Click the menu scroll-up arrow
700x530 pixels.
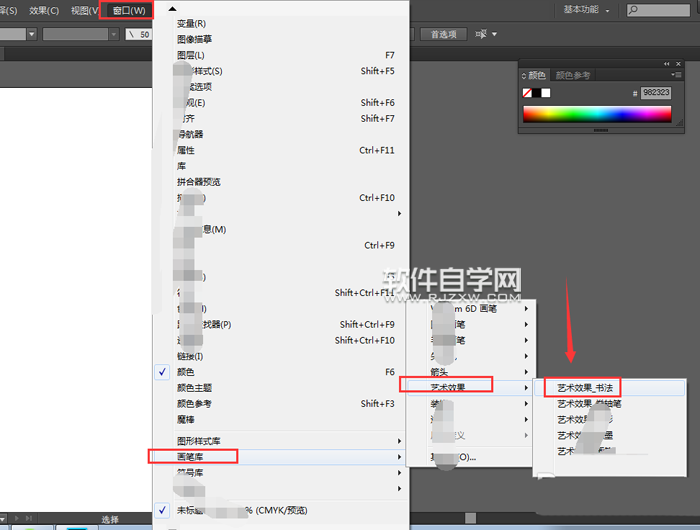pos(173,8)
